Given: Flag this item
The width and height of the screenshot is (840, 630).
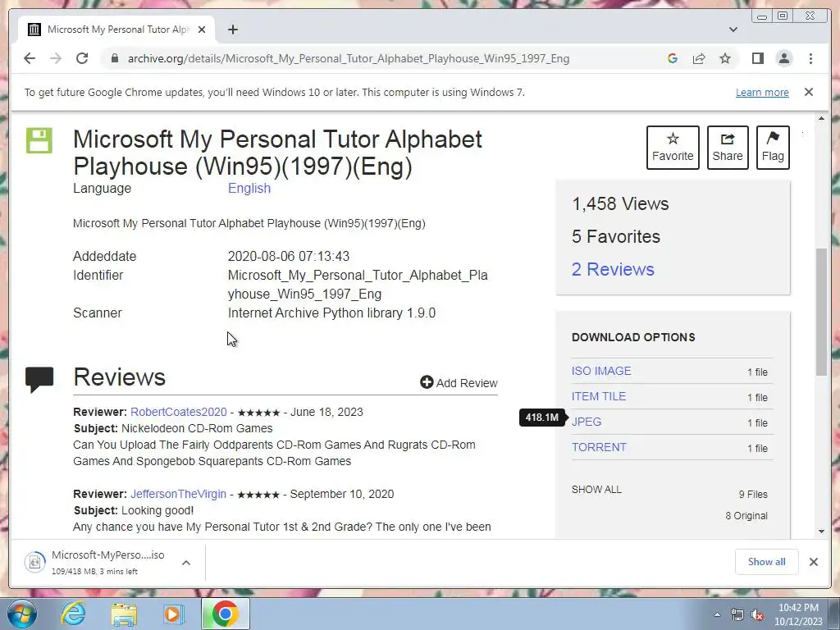Looking at the screenshot, I should pos(773,148).
